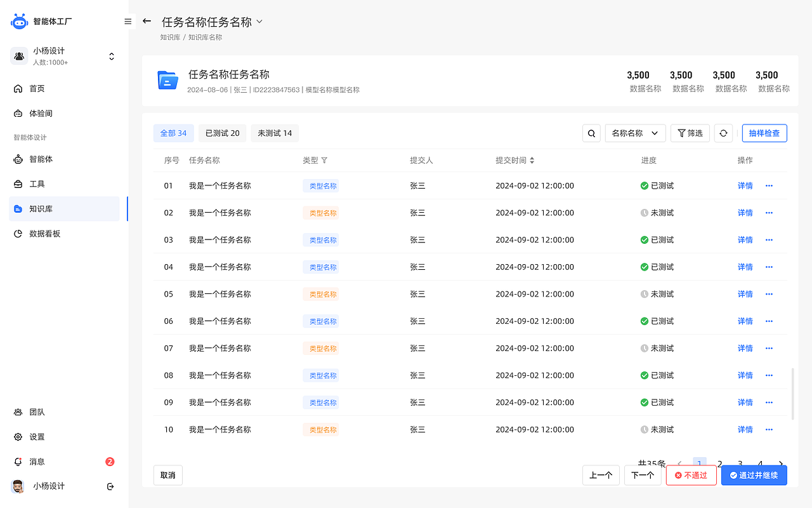This screenshot has height=508, width=812.
Task: Open the 名称名称 dropdown
Action: pos(635,133)
